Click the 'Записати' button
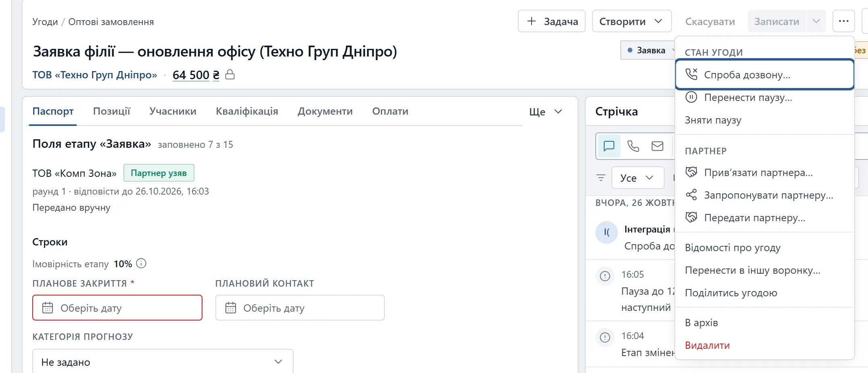The height and width of the screenshot is (373, 868). tap(777, 21)
